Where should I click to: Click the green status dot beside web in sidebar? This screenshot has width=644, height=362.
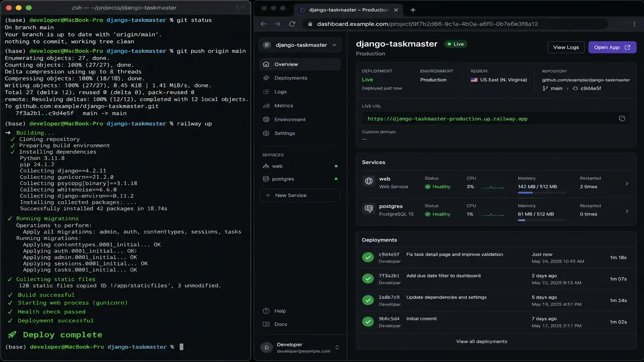point(336,166)
